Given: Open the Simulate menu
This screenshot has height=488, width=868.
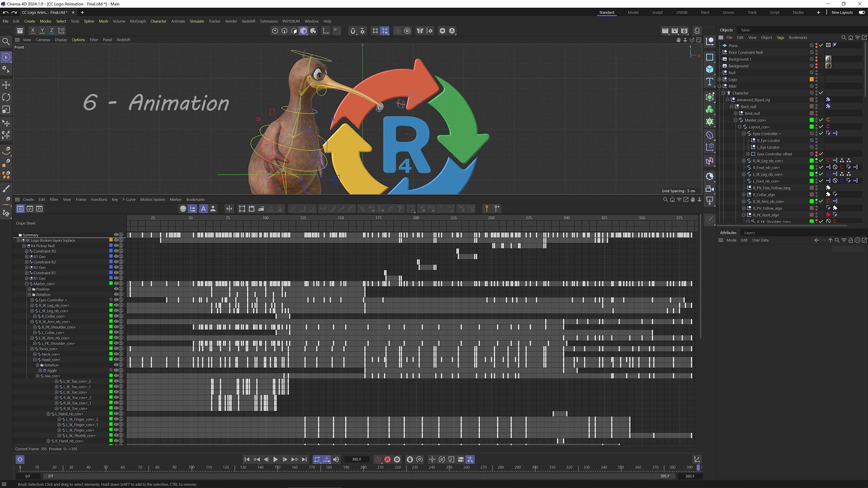Looking at the screenshot, I should coord(197,21).
